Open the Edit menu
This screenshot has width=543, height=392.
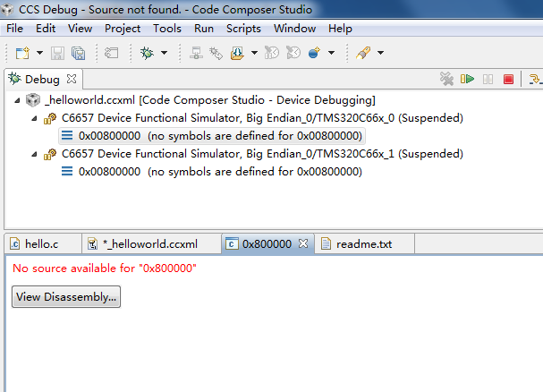click(46, 29)
